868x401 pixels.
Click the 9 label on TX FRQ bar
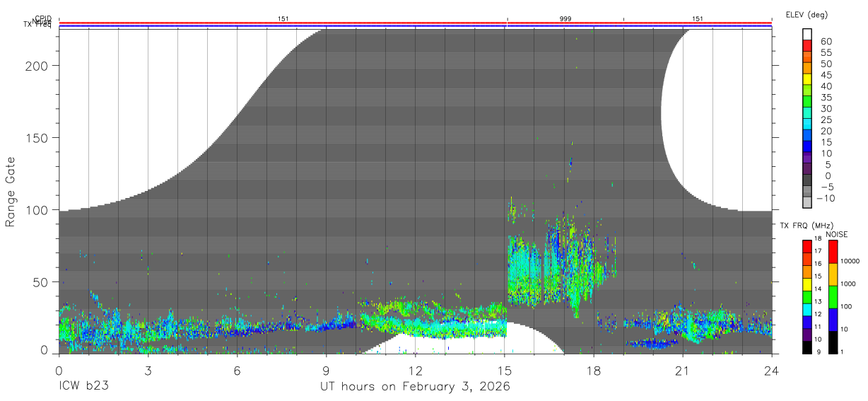819,352
